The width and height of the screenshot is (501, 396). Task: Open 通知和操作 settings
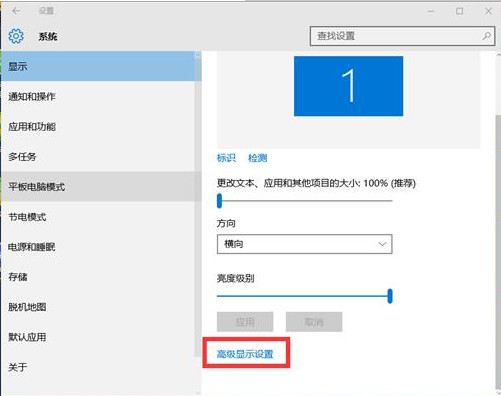point(101,97)
